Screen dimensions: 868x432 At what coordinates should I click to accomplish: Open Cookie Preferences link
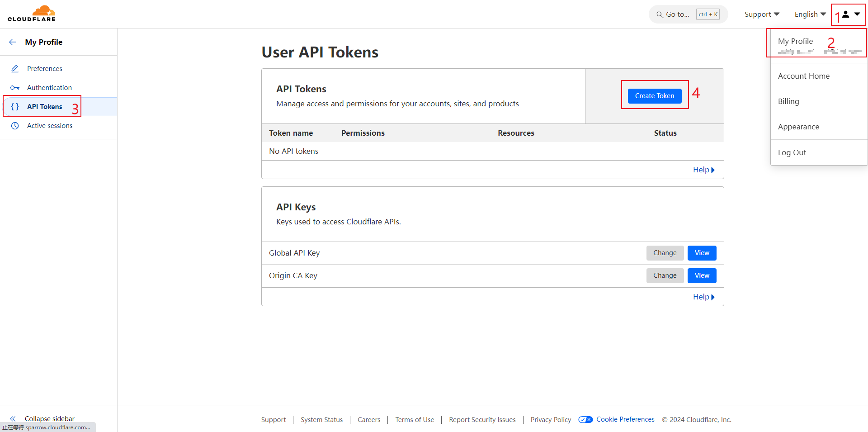point(625,419)
